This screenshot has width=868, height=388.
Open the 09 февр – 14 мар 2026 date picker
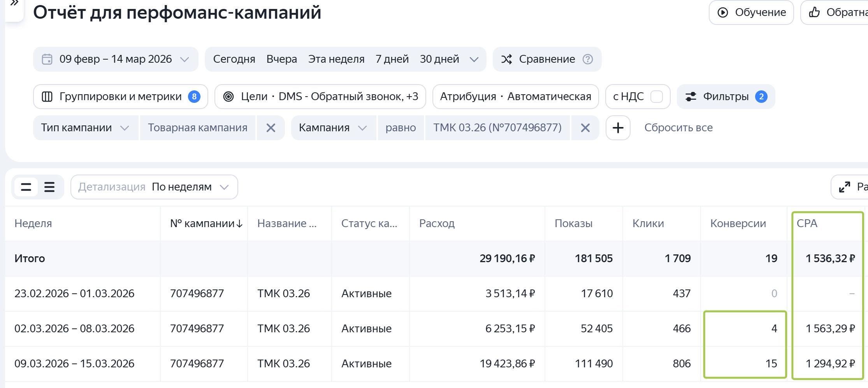tap(116, 59)
